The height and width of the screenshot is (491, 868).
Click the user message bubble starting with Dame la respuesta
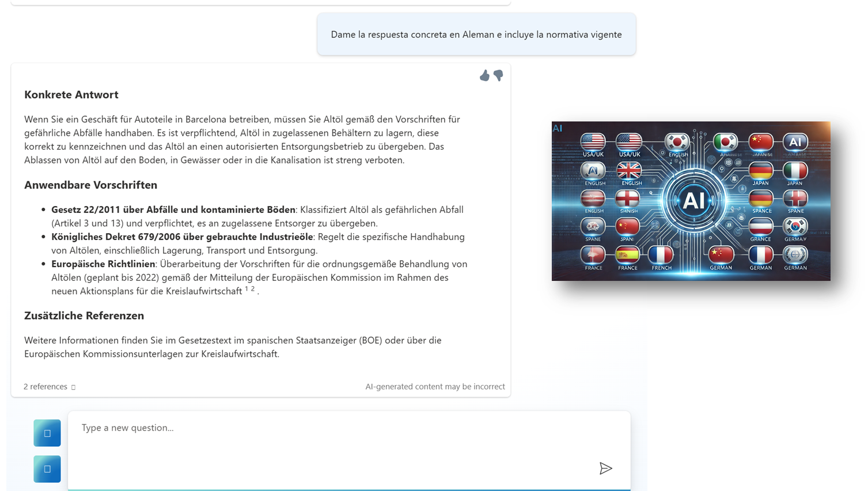476,35
